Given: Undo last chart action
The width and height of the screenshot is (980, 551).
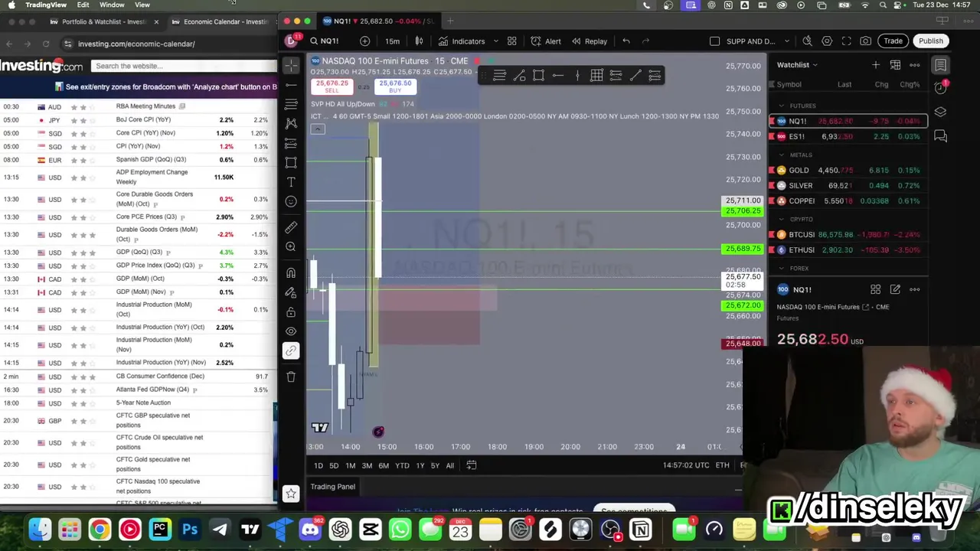Looking at the screenshot, I should 626,41.
